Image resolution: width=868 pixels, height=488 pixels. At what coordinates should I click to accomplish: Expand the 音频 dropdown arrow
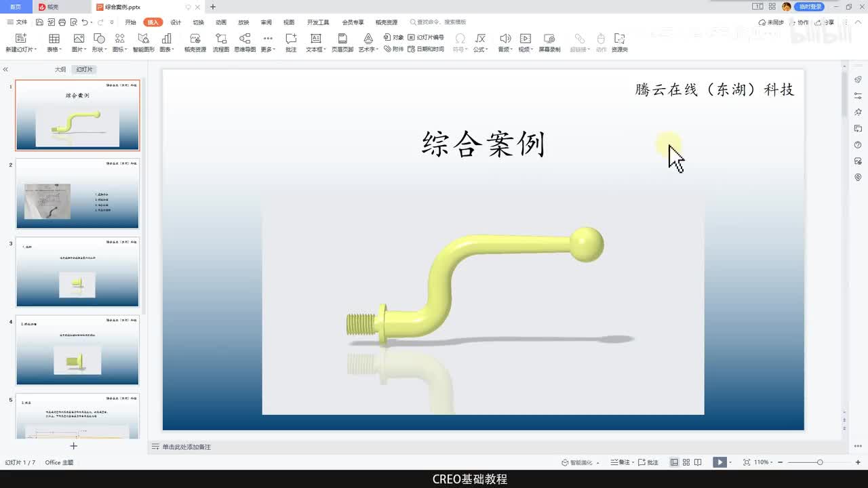point(512,49)
